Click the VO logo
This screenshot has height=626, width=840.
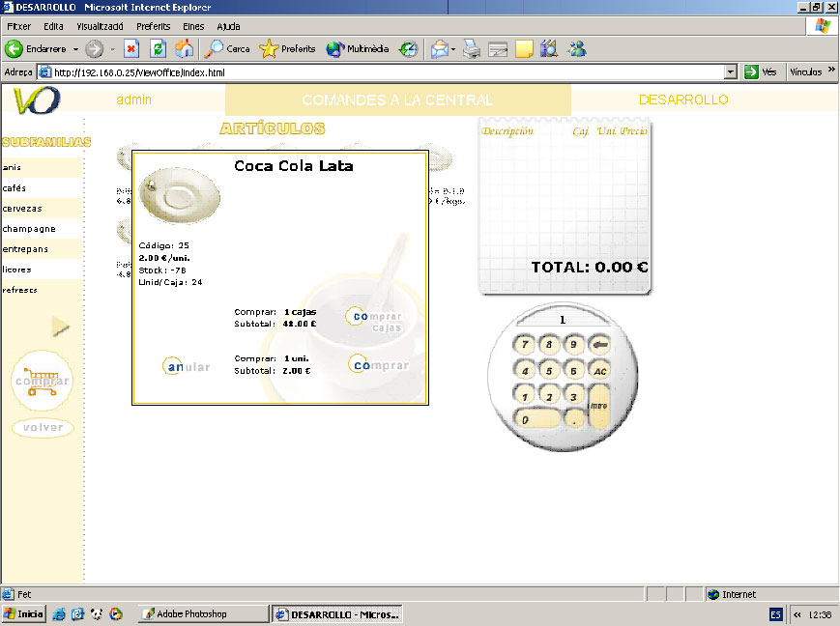(37, 99)
